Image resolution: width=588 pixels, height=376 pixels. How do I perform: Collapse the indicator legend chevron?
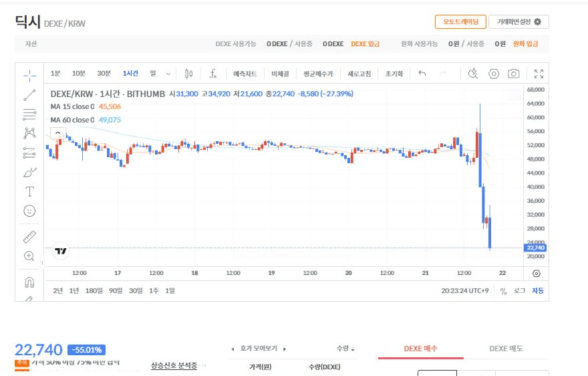pyautogui.click(x=57, y=133)
